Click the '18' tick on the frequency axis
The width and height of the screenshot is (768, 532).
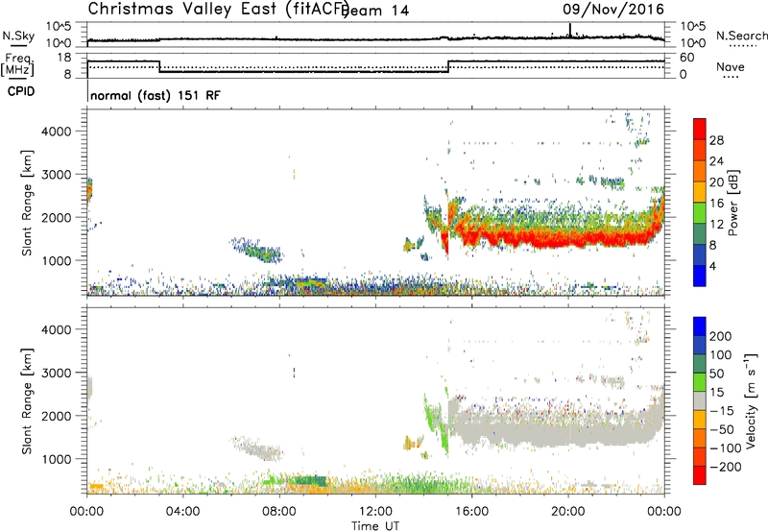pyautogui.click(x=64, y=58)
